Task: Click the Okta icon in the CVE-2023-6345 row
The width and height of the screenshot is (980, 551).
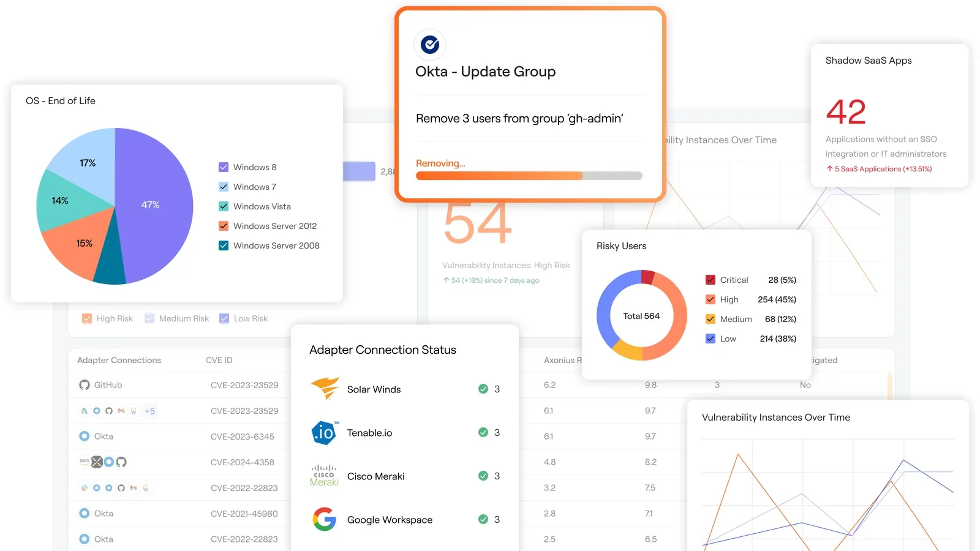Action: 85,437
